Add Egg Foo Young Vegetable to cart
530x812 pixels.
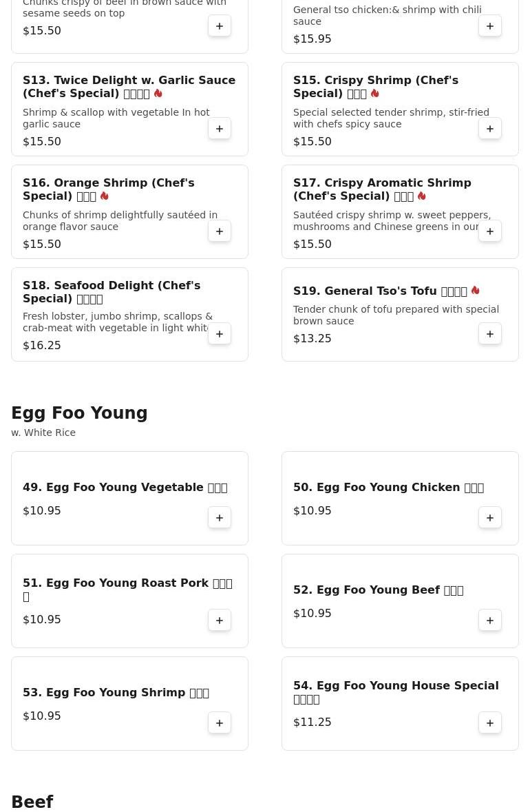220,518
